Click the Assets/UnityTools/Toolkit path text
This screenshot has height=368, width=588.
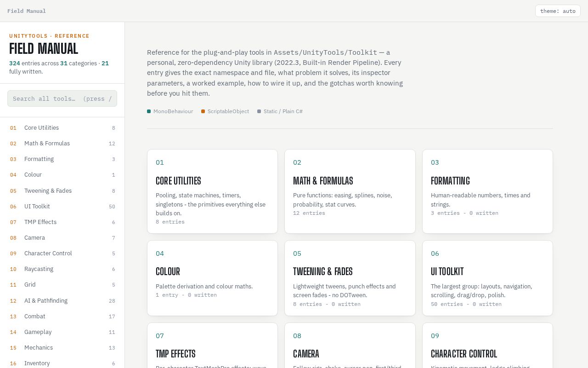tap(325, 52)
